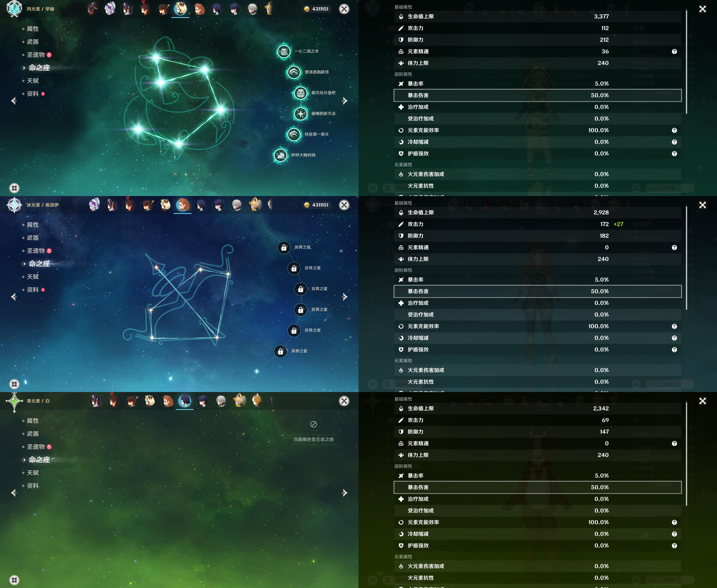Click the 攻击力 172 +27 stat row
The image size is (717, 588).
(x=537, y=224)
